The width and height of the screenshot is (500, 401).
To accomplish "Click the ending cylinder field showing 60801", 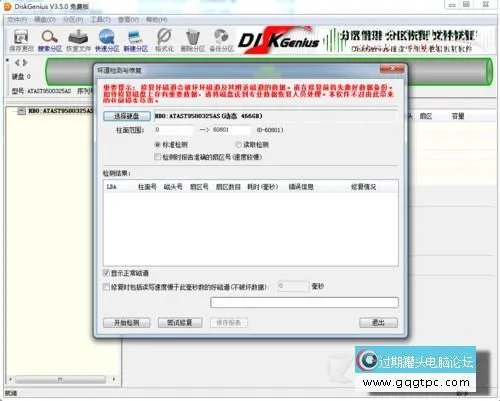I will tap(231, 130).
